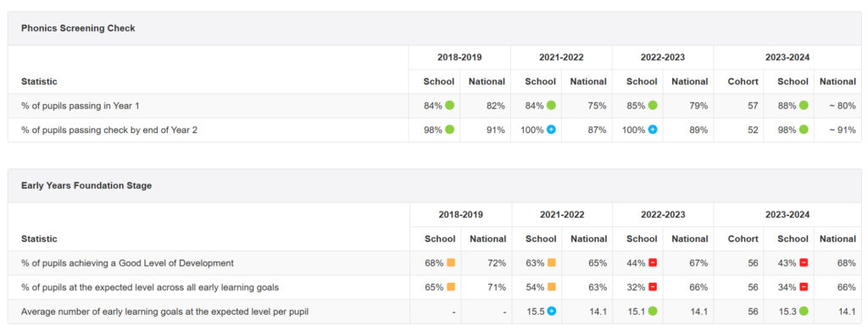Click Statistic header in Early Years table
The height and width of the screenshot is (331, 868).
(39, 239)
